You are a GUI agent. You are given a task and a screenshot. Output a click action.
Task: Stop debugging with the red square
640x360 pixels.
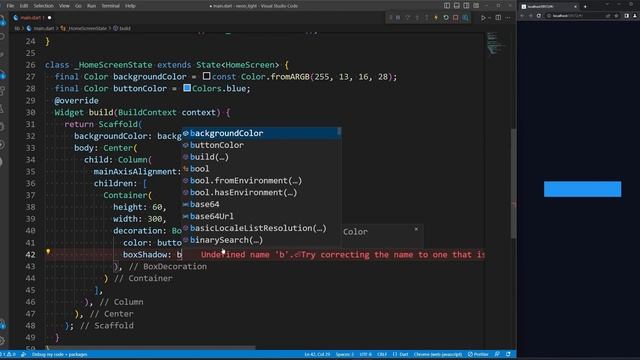456,18
